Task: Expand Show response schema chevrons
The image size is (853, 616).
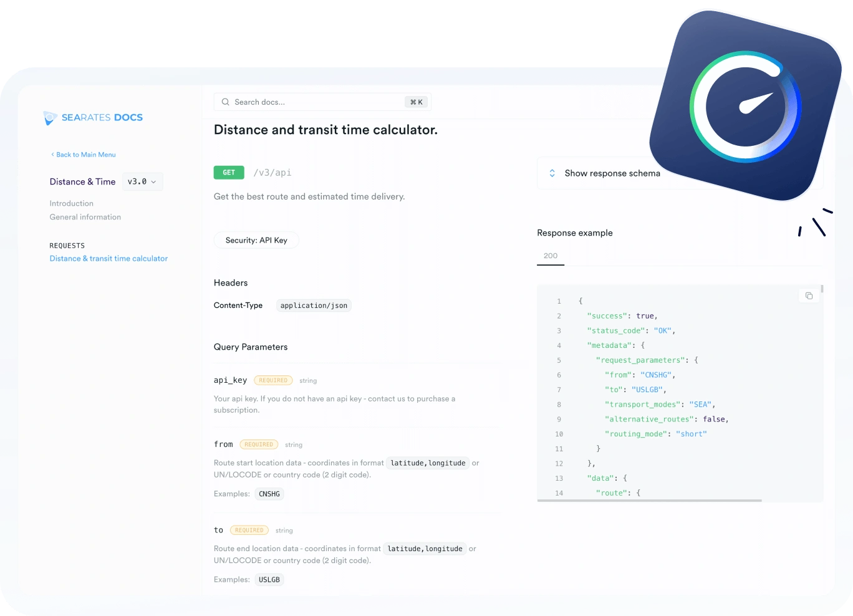Action: [x=552, y=173]
